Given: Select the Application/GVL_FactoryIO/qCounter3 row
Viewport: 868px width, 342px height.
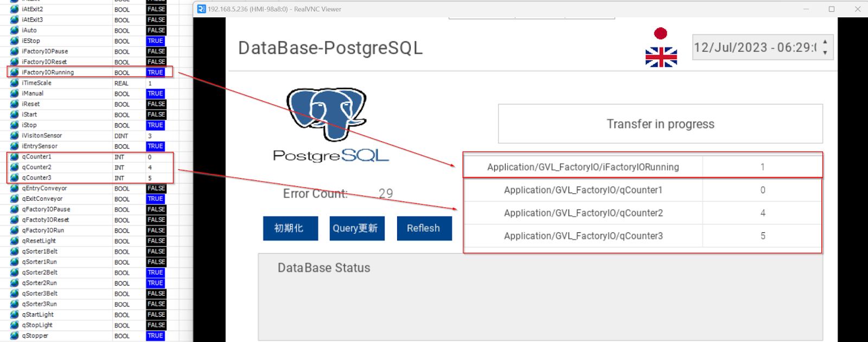Looking at the screenshot, I should coord(643,236).
